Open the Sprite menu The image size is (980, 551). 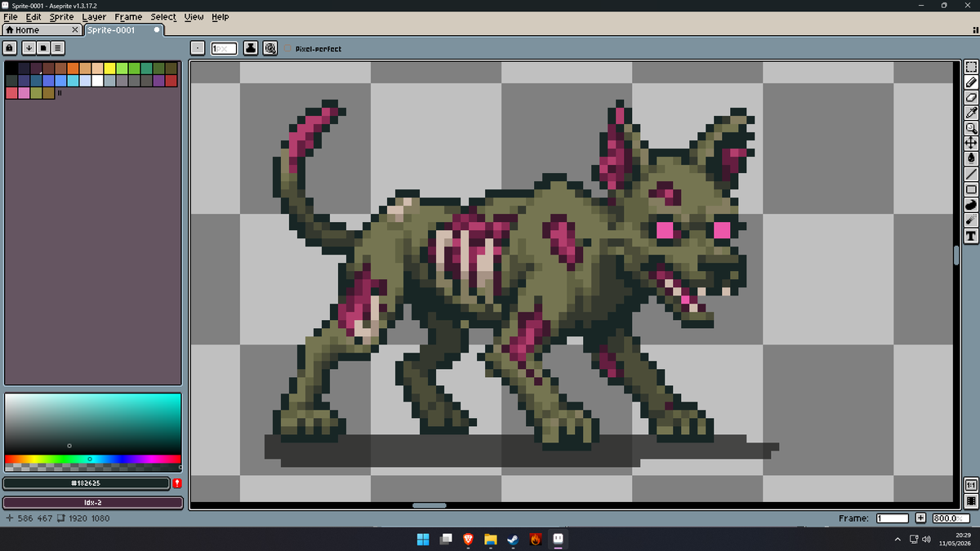[x=61, y=17]
